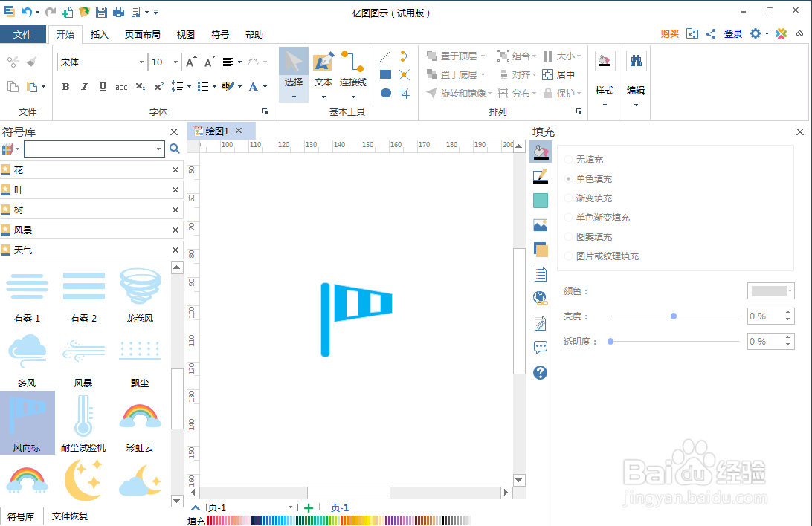Apply superscript formatting
This screenshot has width=812, height=526.
[x=159, y=86]
